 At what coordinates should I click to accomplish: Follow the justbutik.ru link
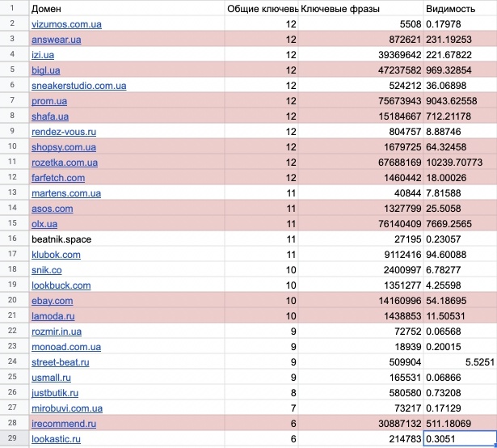(55, 393)
